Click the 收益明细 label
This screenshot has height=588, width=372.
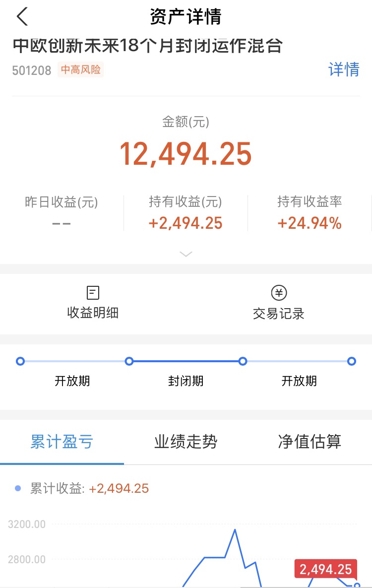(x=93, y=313)
